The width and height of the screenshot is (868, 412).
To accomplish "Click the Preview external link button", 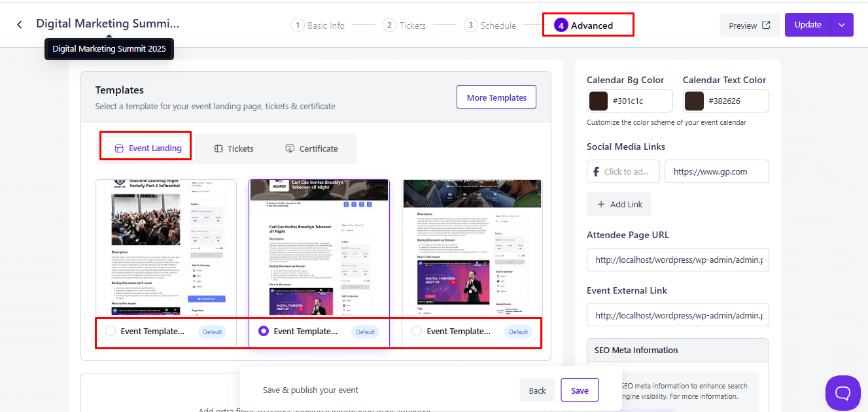I will tap(750, 26).
